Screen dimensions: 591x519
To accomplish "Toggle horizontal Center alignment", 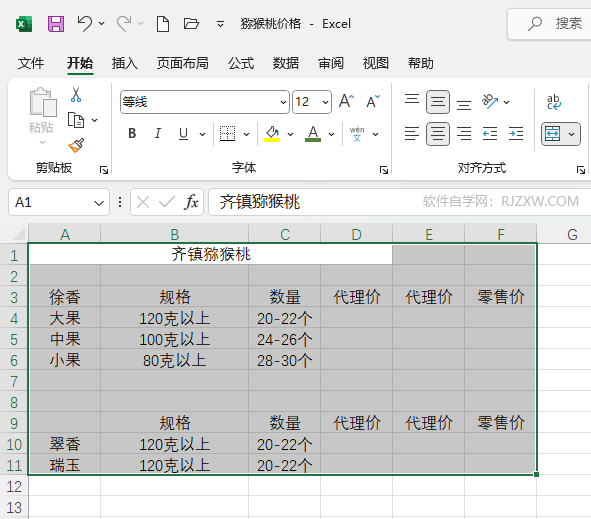I will (438, 133).
